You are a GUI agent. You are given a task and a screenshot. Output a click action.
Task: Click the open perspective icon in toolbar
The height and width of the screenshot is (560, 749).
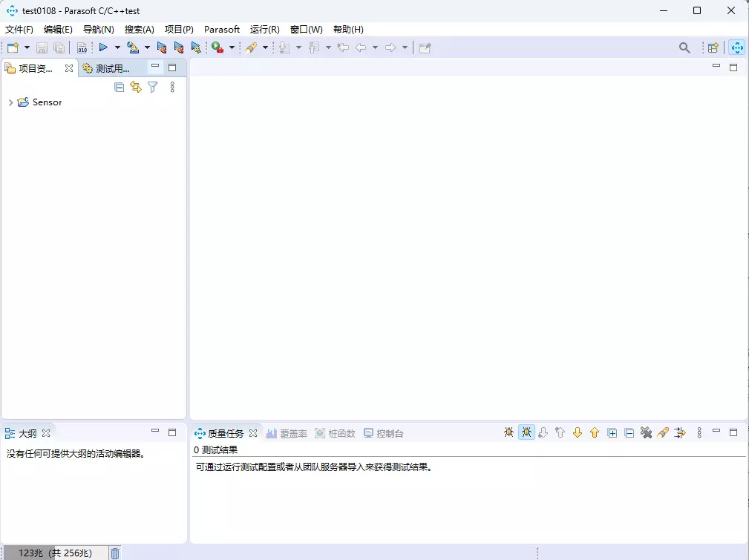(713, 47)
